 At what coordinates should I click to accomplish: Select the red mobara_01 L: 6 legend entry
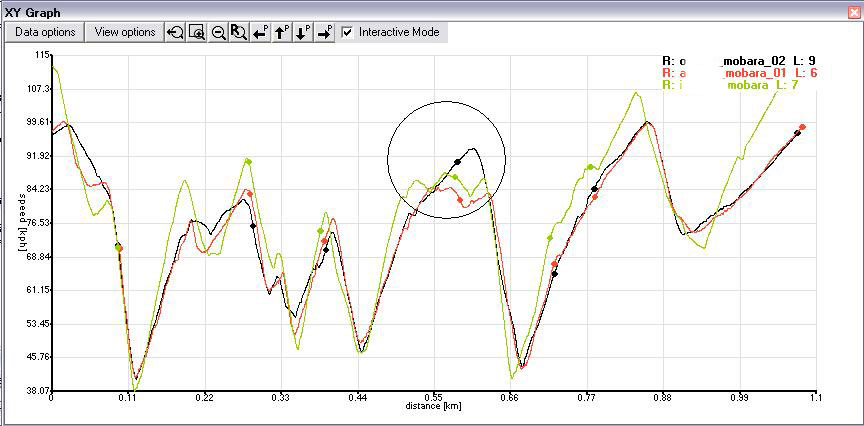[x=738, y=73]
